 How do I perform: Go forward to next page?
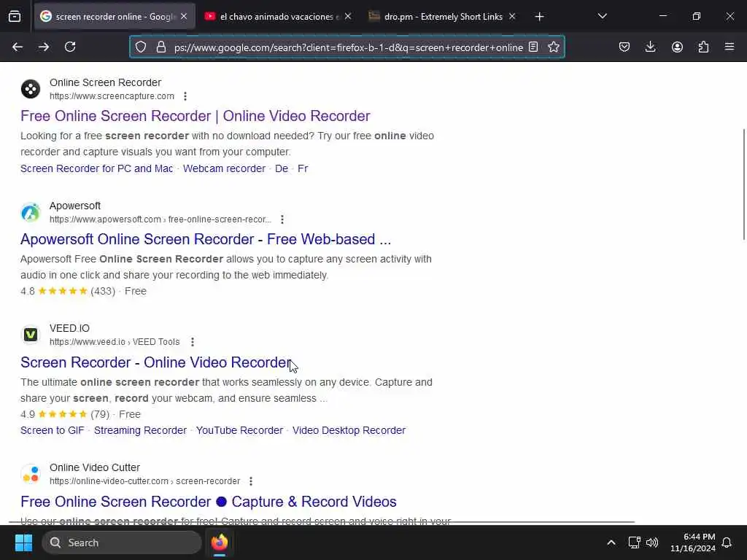click(x=44, y=47)
